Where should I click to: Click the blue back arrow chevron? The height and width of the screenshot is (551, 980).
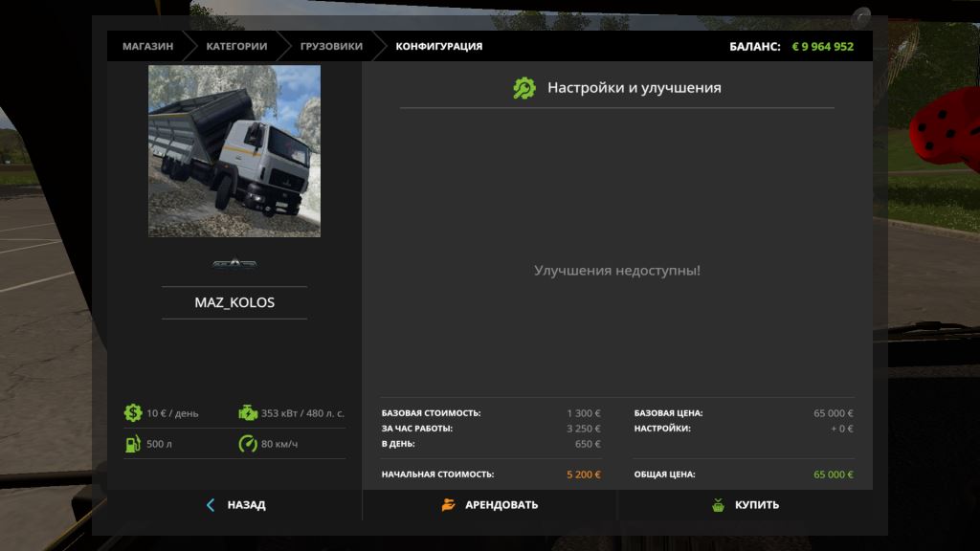click(211, 505)
